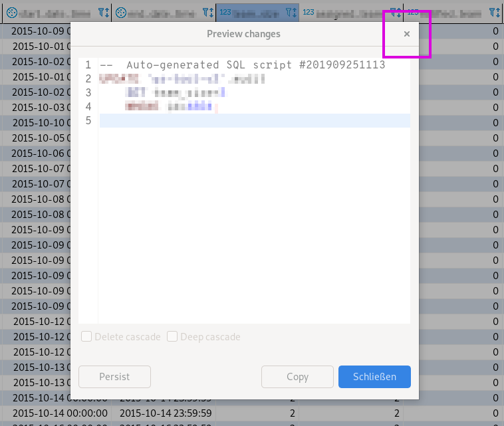Click clock type icon in second column header
The height and width of the screenshot is (426, 504).
tap(121, 13)
